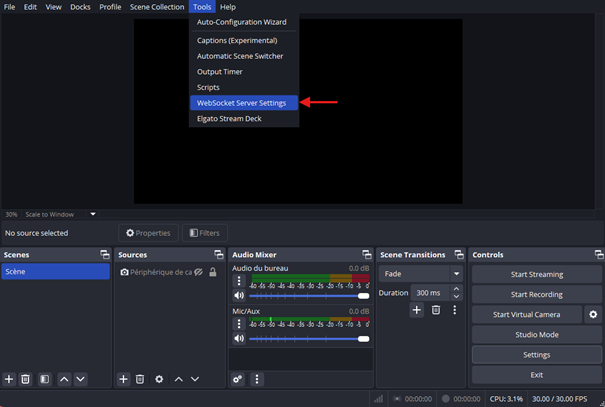Select Scène in Scenes list
605x407 pixels.
(x=56, y=272)
